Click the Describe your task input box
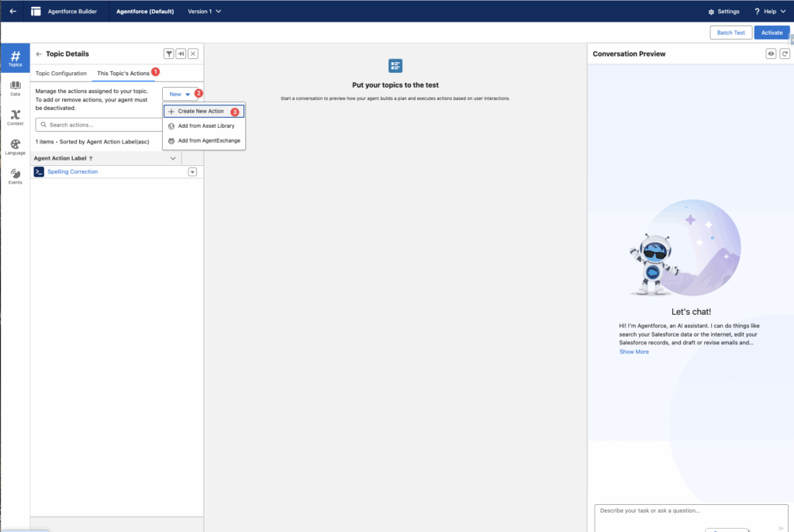 point(691,516)
